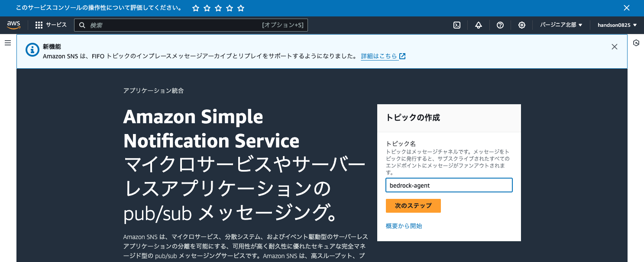Click the 新機能 info icon

pos(32,50)
